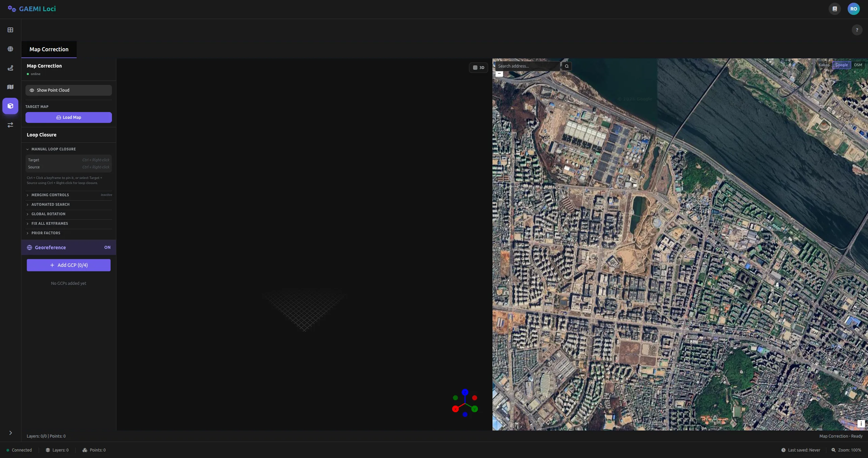This screenshot has height=458, width=868.
Task: Switch map provider to OSM
Action: (858, 65)
